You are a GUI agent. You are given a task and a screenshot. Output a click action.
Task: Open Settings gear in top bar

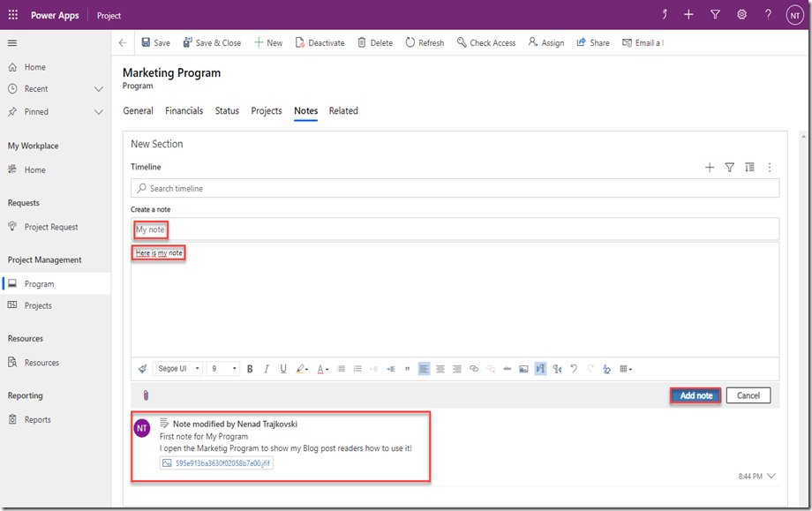tap(741, 15)
